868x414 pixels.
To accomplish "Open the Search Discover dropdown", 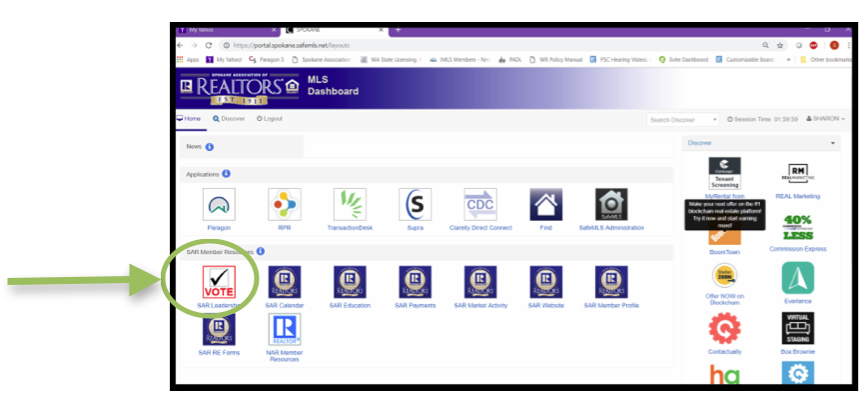I will 683,120.
